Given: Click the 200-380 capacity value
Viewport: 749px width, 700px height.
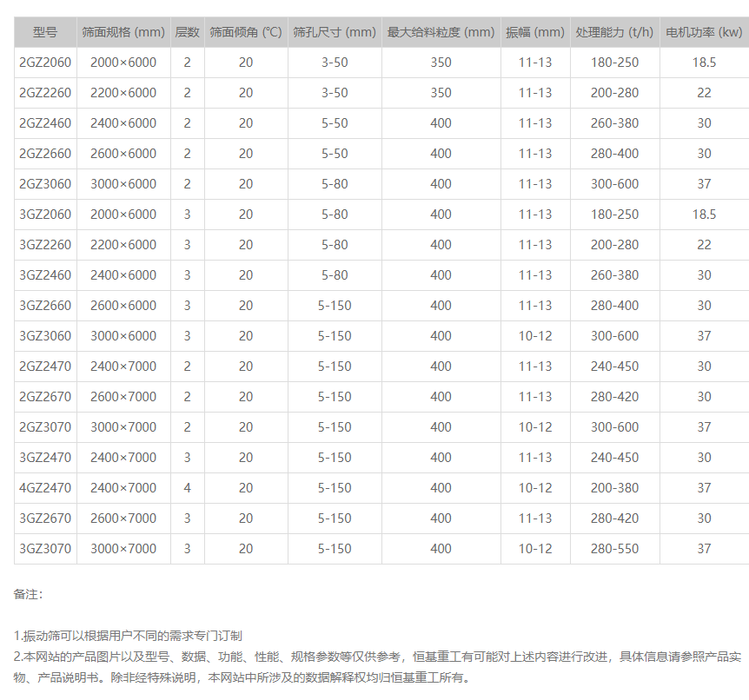Looking at the screenshot, I should pos(614,488).
